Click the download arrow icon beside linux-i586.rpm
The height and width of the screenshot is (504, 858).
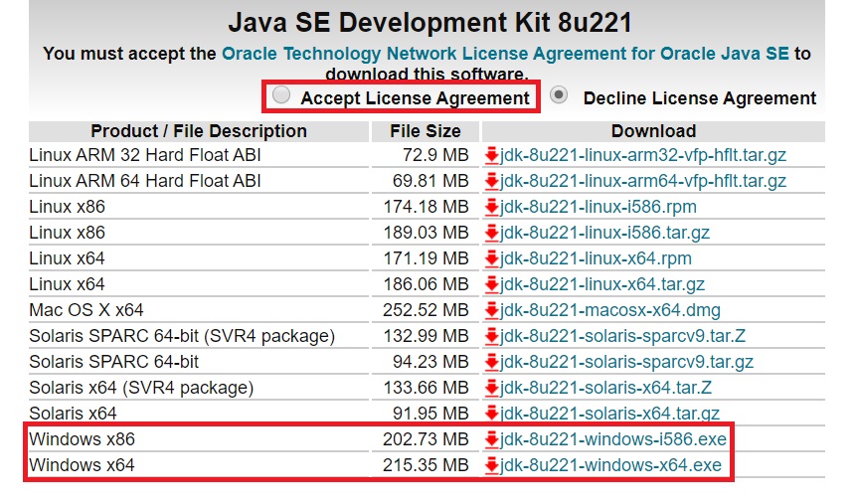point(491,207)
